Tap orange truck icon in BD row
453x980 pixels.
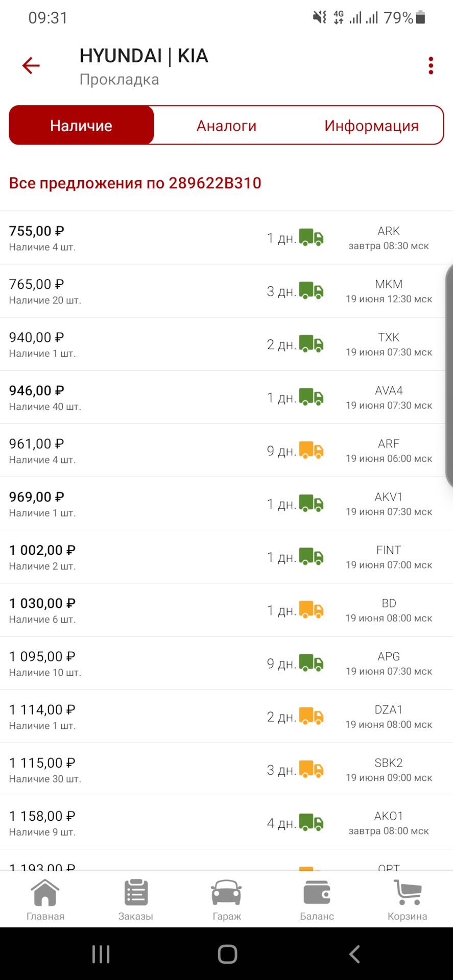click(x=311, y=610)
